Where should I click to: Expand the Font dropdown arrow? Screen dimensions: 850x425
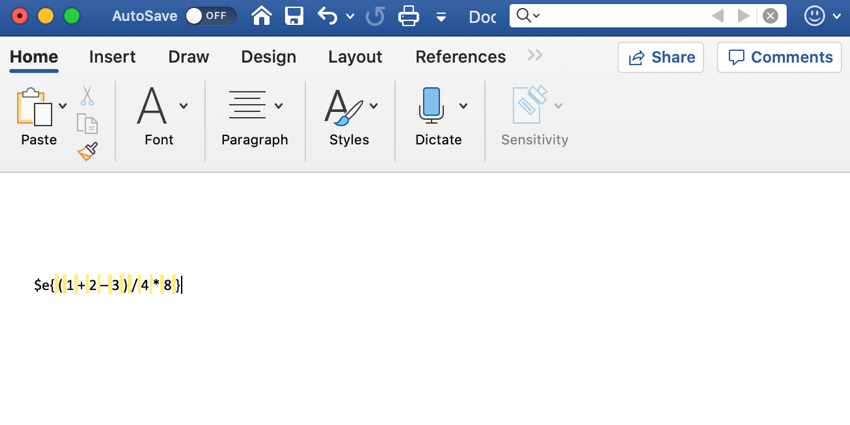click(x=184, y=106)
